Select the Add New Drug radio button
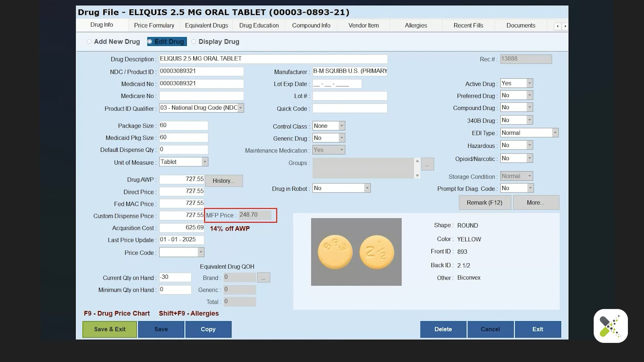Image resolution: width=644 pixels, height=362 pixels. (x=89, y=41)
